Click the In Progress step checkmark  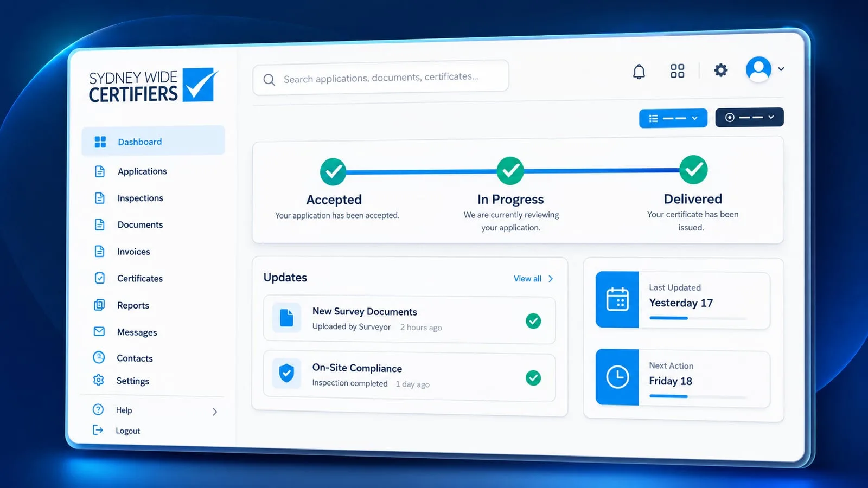click(510, 171)
